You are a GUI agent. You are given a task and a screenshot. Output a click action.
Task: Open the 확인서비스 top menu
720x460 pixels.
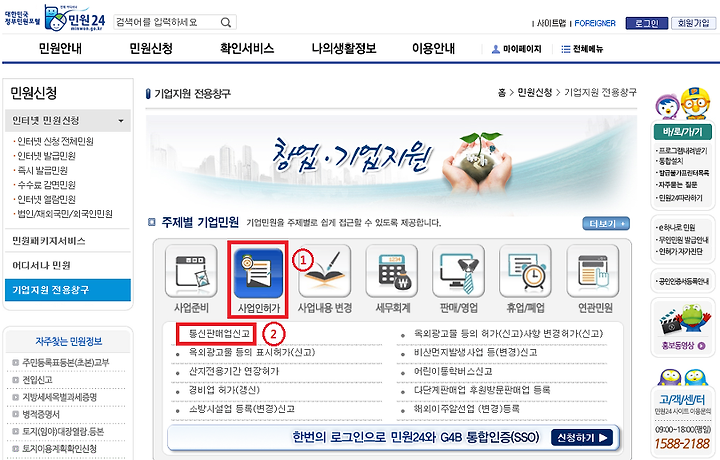[247, 48]
